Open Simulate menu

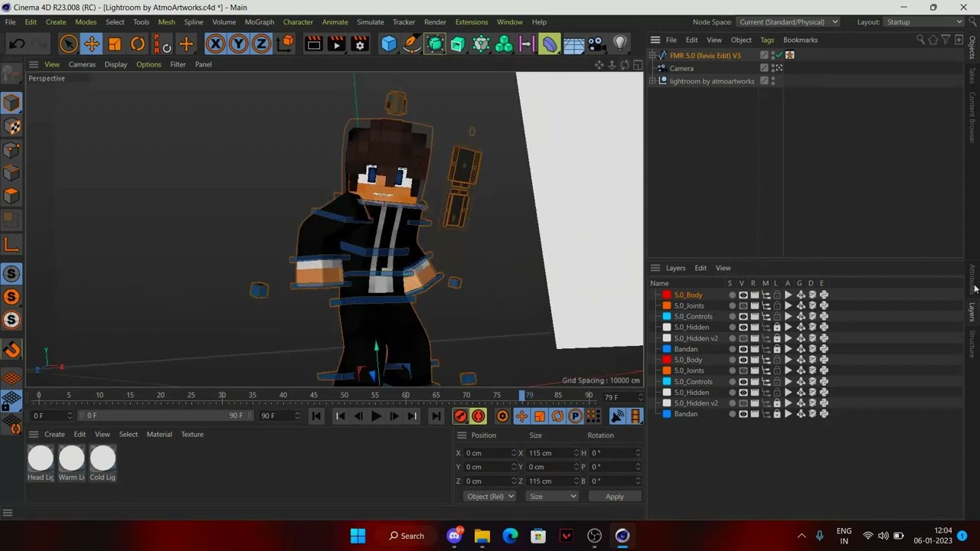point(370,22)
